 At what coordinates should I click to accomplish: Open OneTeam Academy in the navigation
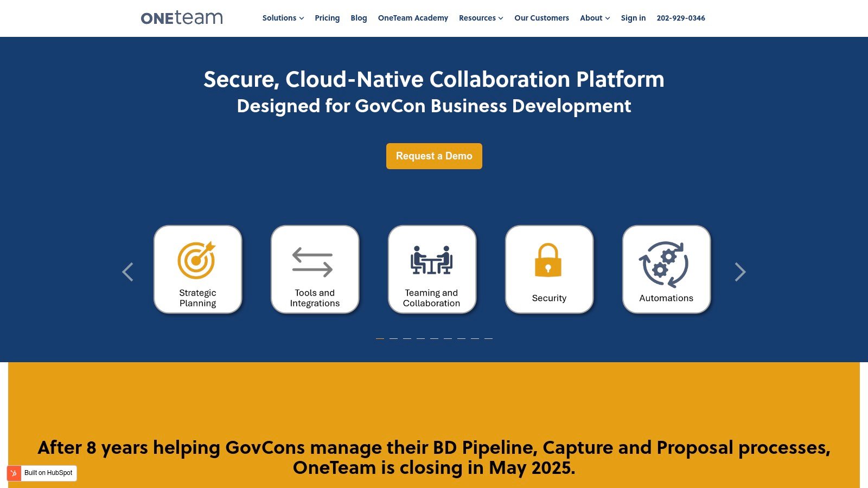tap(413, 18)
